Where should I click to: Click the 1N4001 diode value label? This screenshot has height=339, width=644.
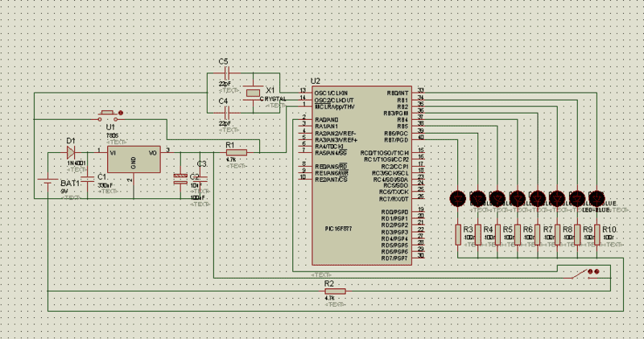tap(76, 163)
